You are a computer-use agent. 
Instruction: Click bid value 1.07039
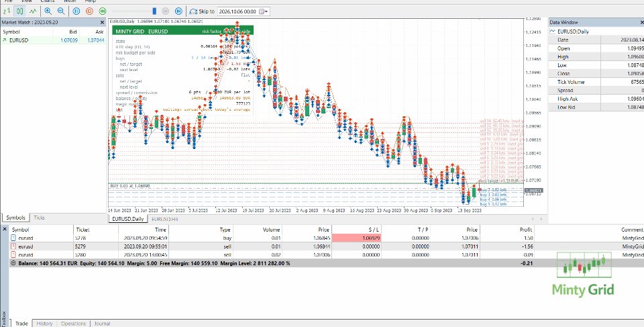coord(68,40)
